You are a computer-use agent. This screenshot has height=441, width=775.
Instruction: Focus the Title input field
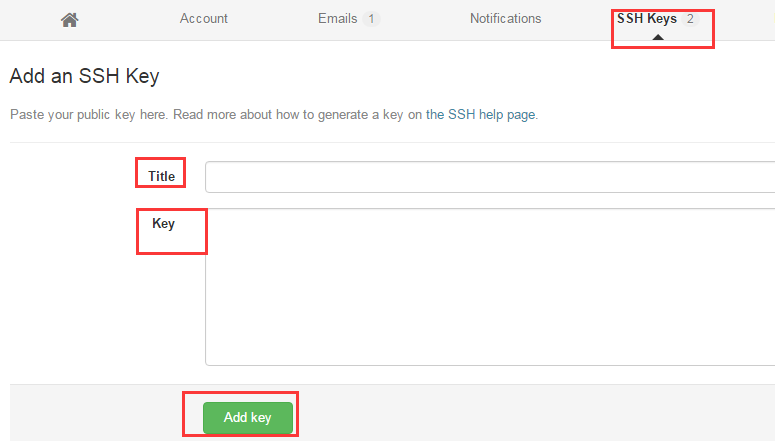point(490,177)
